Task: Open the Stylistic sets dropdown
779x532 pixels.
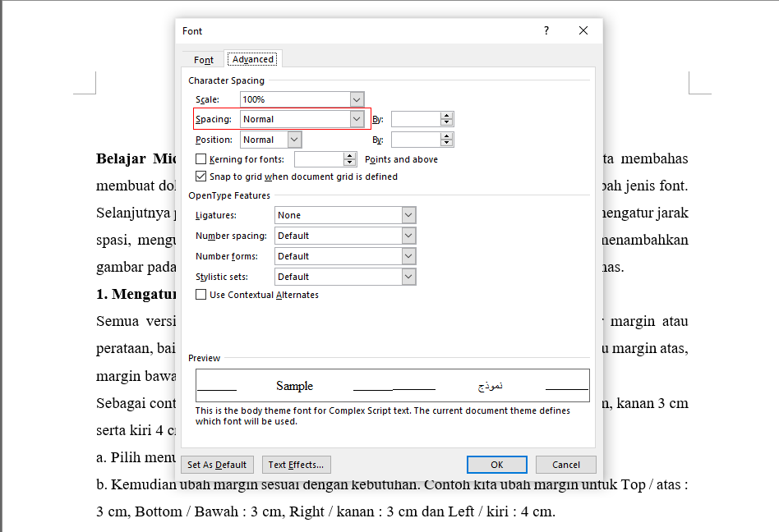Action: click(408, 276)
